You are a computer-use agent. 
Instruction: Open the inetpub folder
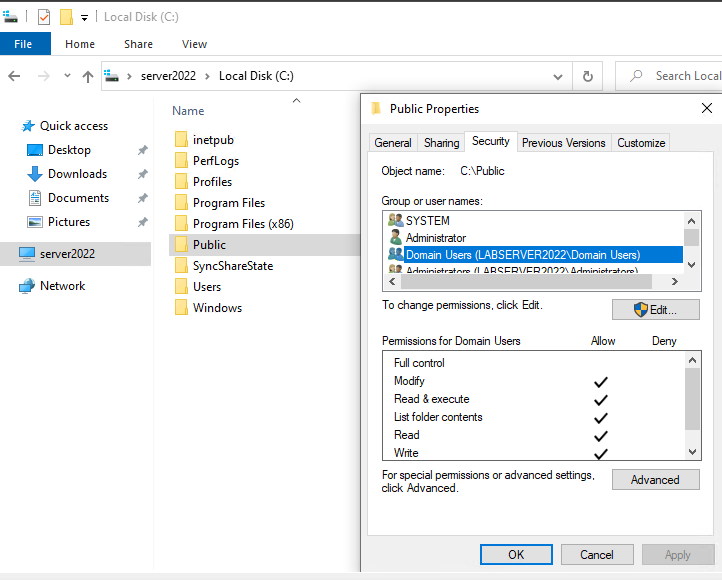[212, 140]
